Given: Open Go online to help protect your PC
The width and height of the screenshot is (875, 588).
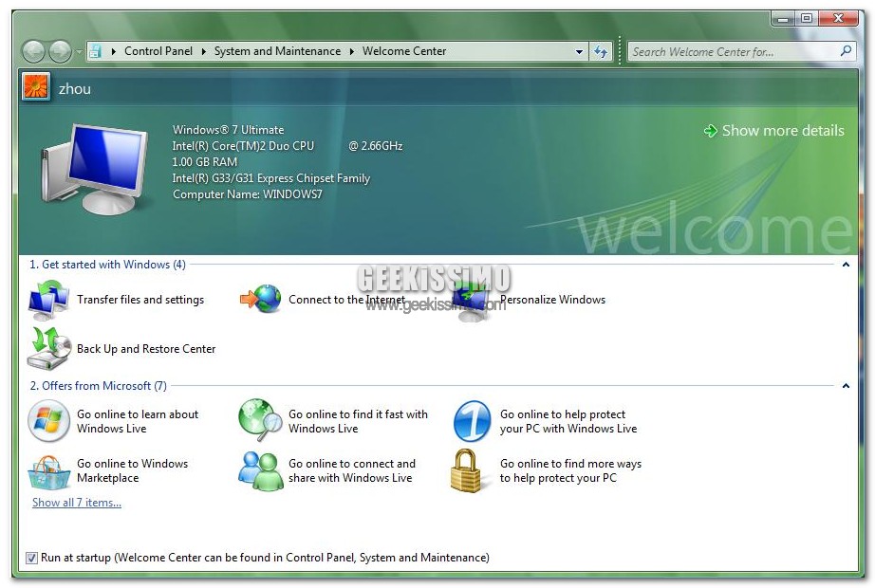Looking at the screenshot, I should click(568, 421).
